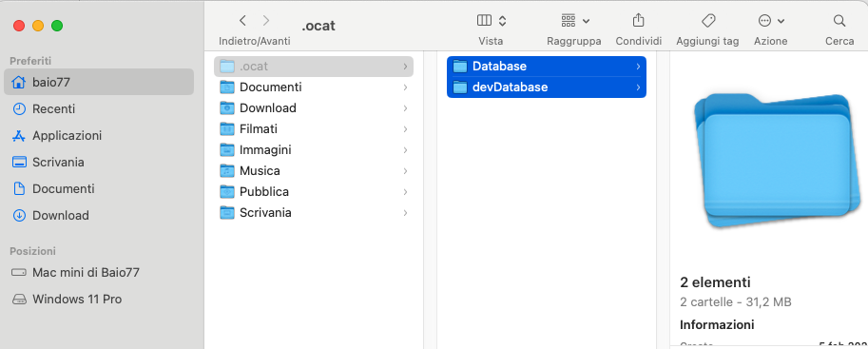This screenshot has width=868, height=349.
Task: Click the stacked folders preview thumbnail
Action: [x=778, y=160]
